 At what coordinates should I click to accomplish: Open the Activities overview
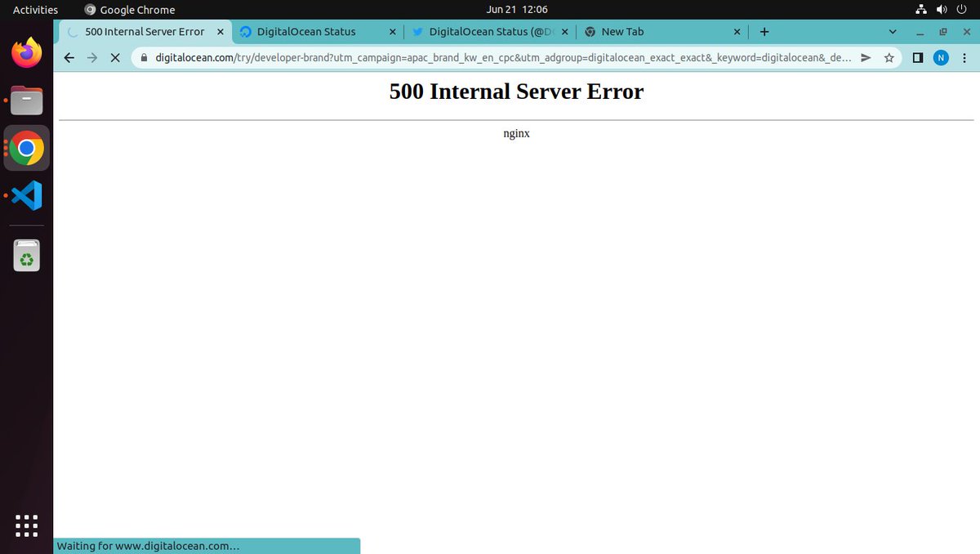(35, 10)
